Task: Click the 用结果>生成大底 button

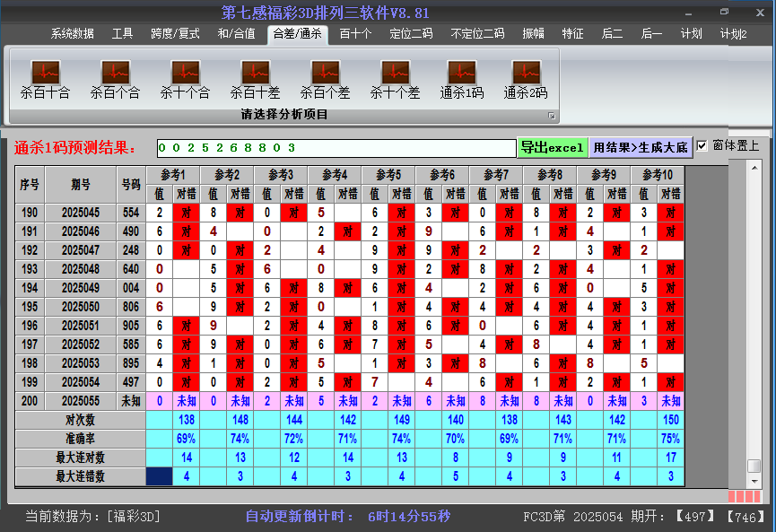Action: point(641,147)
